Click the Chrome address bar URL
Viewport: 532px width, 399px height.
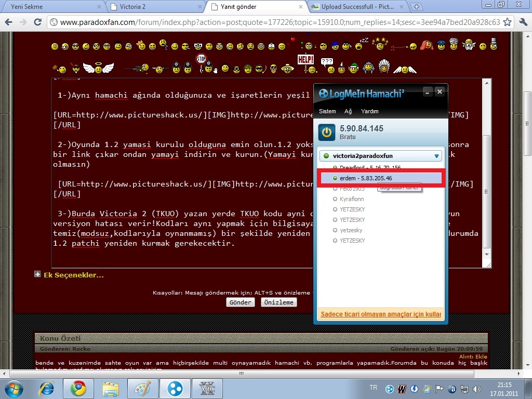click(x=280, y=22)
